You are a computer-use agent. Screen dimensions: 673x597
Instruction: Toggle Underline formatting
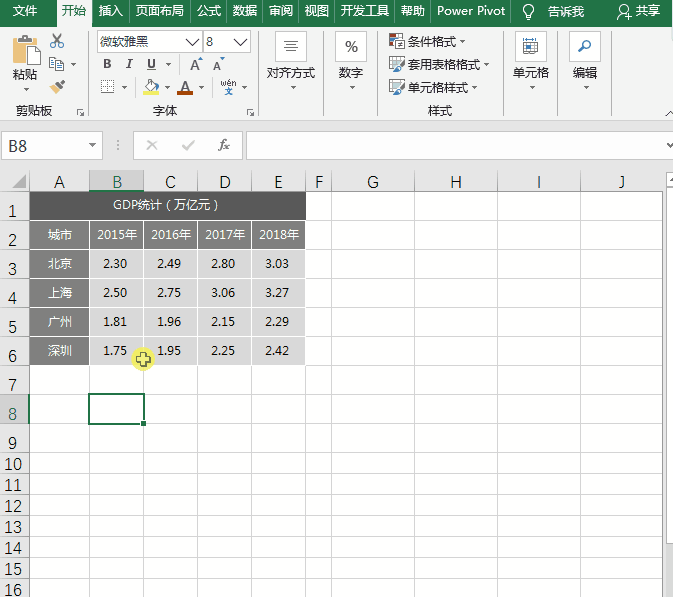(x=151, y=64)
